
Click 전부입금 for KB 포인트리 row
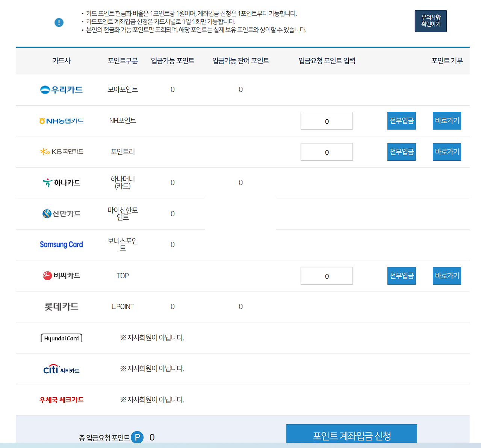401,152
